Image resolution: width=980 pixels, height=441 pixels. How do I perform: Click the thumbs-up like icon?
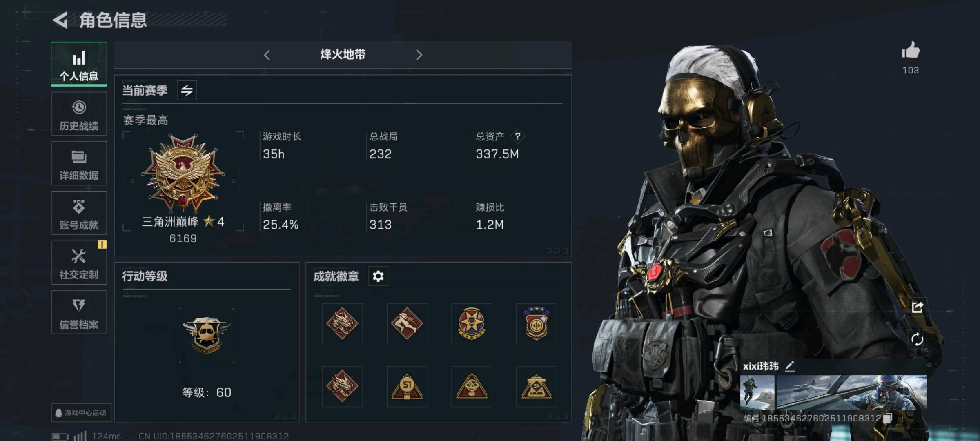tap(910, 50)
